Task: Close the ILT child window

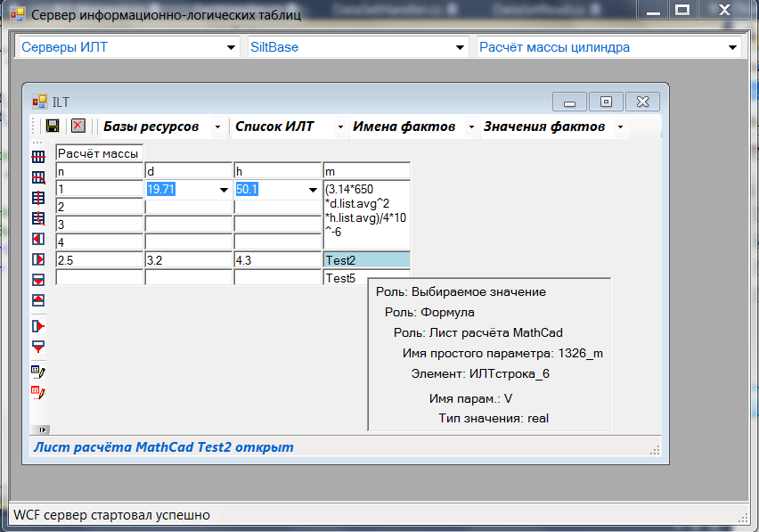Action: (x=643, y=102)
